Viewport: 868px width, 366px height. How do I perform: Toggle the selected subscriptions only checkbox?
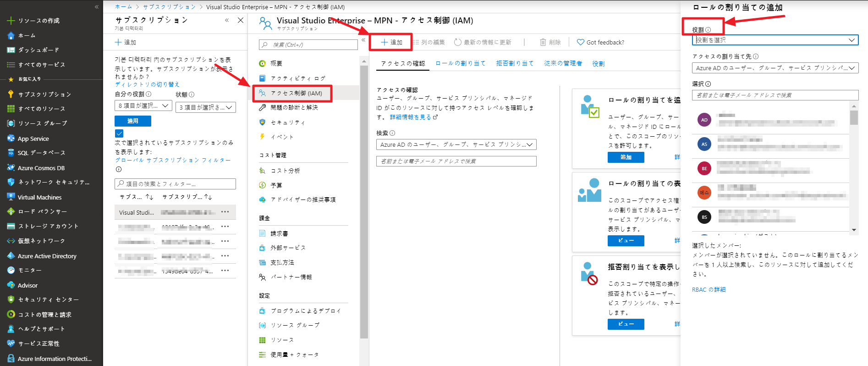[119, 133]
